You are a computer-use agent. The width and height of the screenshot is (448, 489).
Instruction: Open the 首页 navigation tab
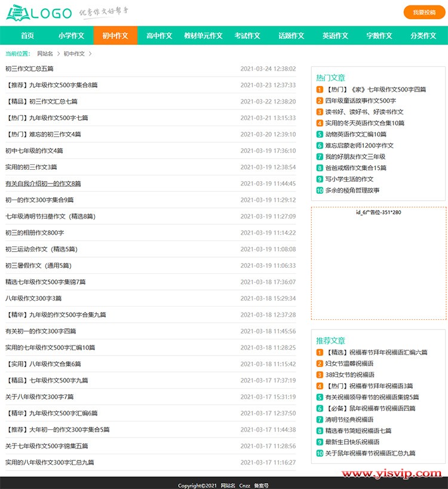pos(27,36)
